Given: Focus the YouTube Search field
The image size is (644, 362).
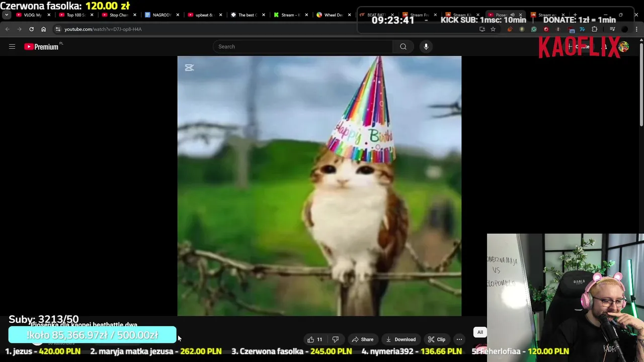Looking at the screenshot, I should click(302, 47).
